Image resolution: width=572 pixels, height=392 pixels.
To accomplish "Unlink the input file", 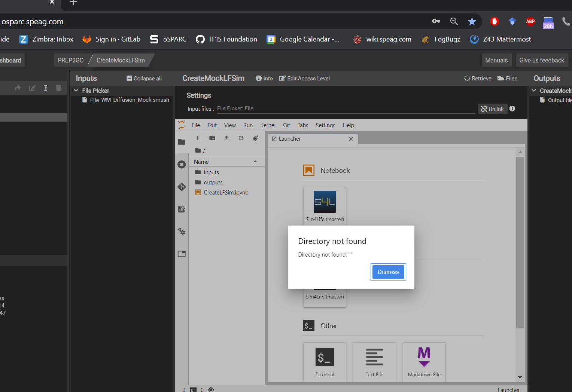I will (x=492, y=109).
